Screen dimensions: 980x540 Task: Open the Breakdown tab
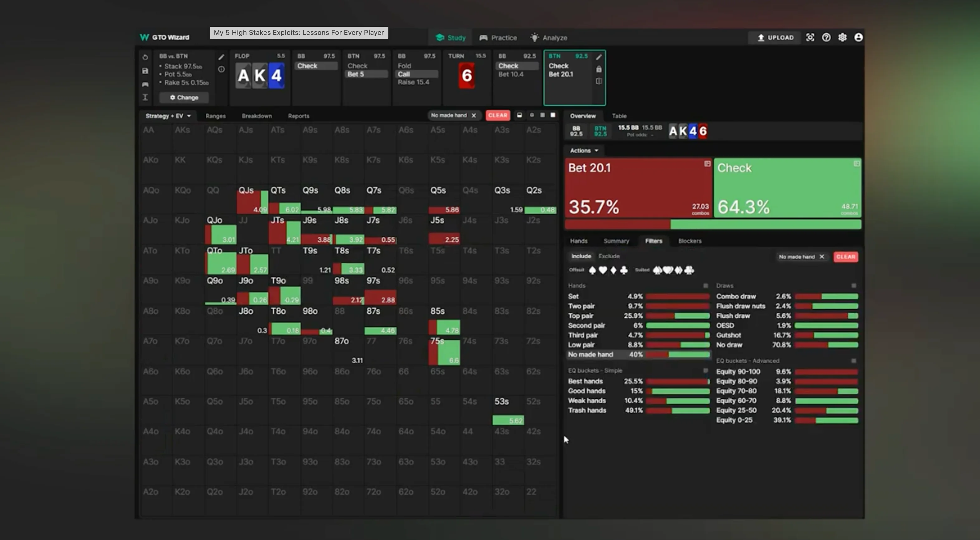(x=257, y=116)
